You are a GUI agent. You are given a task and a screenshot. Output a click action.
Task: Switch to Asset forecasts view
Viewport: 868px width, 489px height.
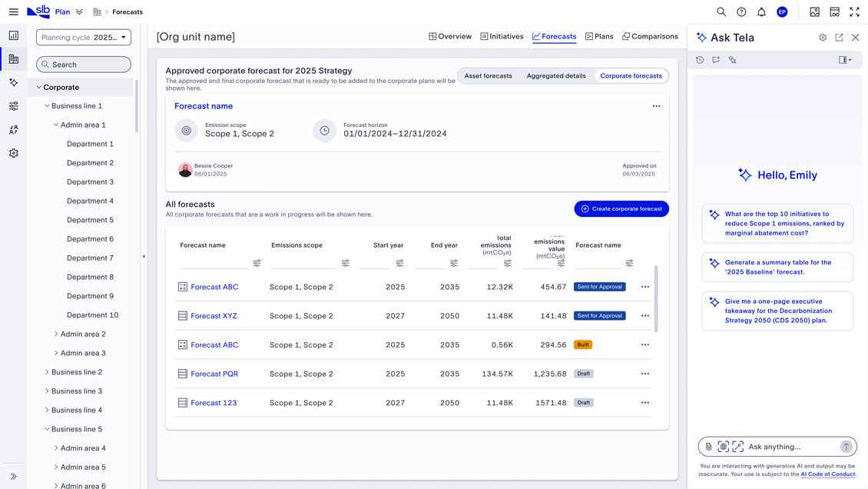[488, 76]
